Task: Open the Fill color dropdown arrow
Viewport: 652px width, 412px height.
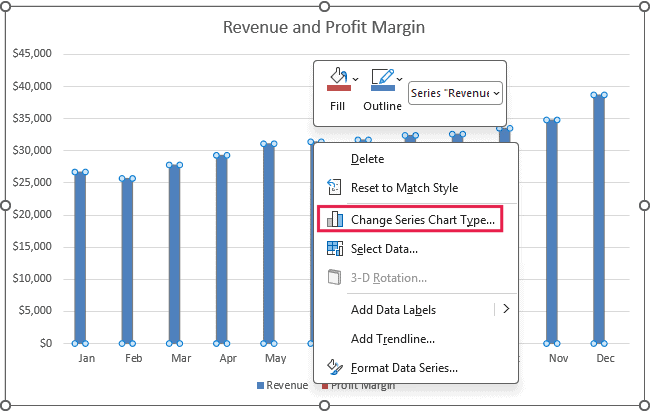Action: (x=356, y=79)
